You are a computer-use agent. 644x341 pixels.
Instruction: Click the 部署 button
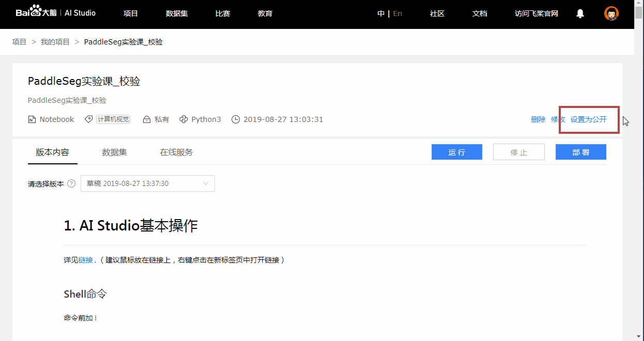point(581,152)
